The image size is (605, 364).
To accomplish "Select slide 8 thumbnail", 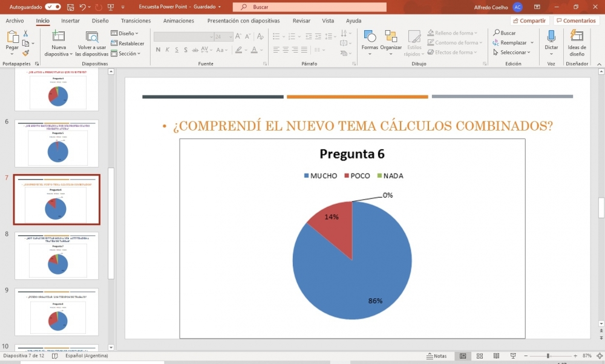I will point(57,256).
